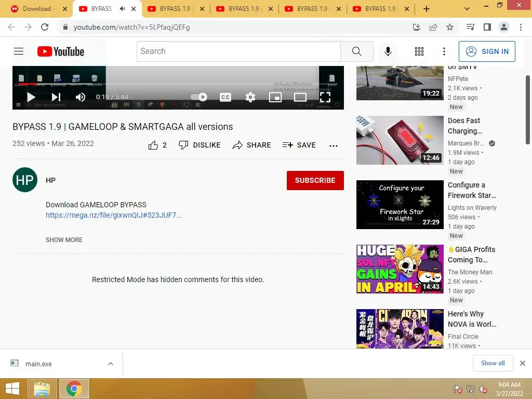Toggle the autoplay switch
Image resolution: width=532 pixels, height=399 pixels.
tap(199, 97)
